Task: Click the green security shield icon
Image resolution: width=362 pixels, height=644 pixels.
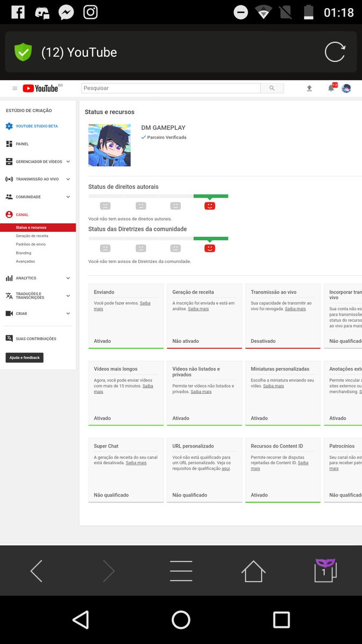Action: [23, 52]
